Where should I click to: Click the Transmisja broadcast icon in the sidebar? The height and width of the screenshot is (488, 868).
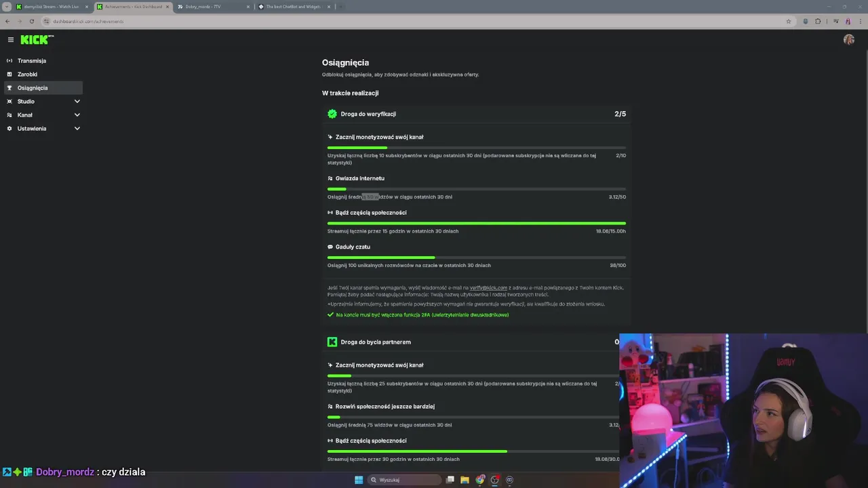pos(9,60)
